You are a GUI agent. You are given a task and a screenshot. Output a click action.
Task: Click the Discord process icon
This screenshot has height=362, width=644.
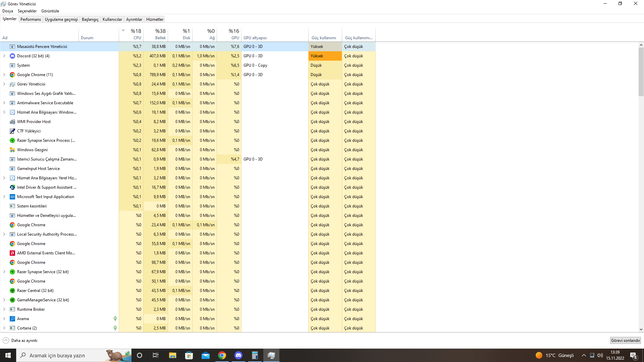[12, 56]
